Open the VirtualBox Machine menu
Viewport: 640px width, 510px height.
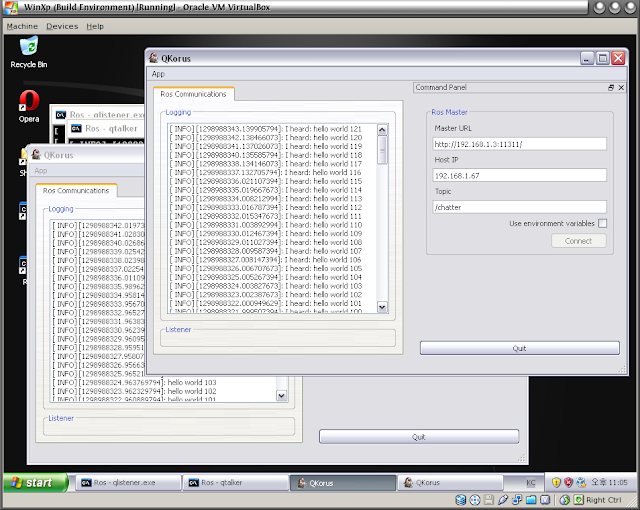[22, 26]
